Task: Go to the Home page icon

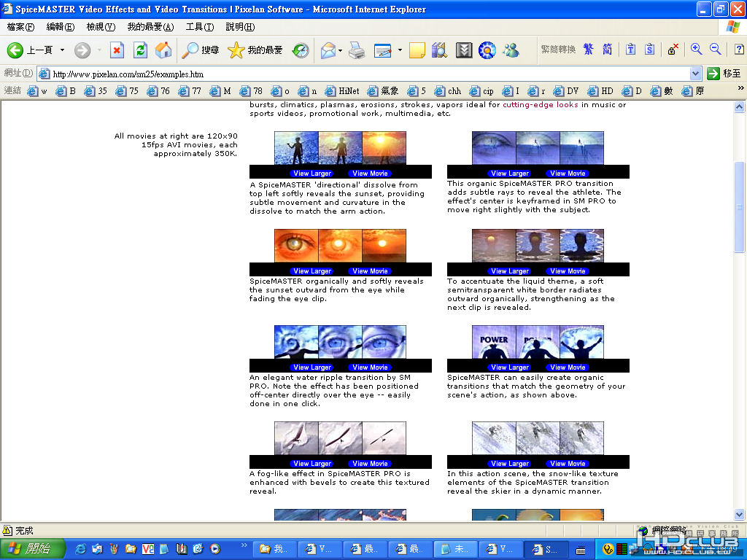Action: click(163, 50)
